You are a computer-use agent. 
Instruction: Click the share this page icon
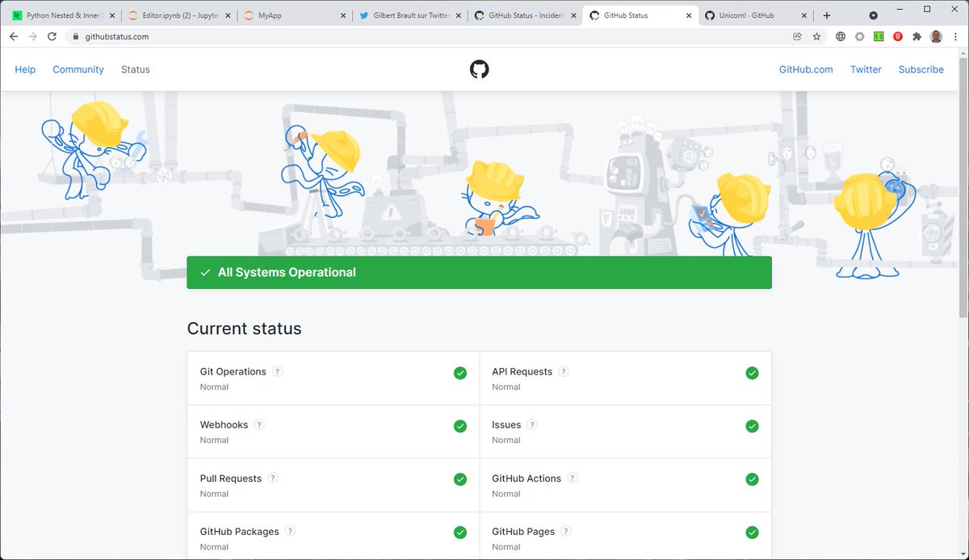tap(798, 36)
